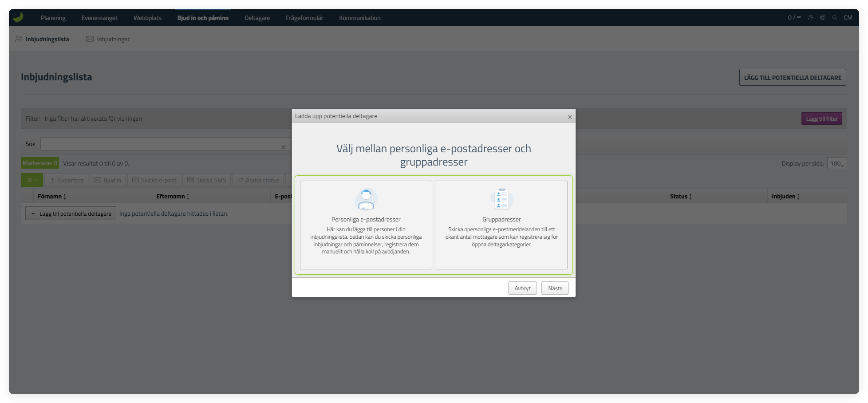Switch to the Inbjudningar tab
Viewport: 868px width, 403px height.
(x=108, y=39)
